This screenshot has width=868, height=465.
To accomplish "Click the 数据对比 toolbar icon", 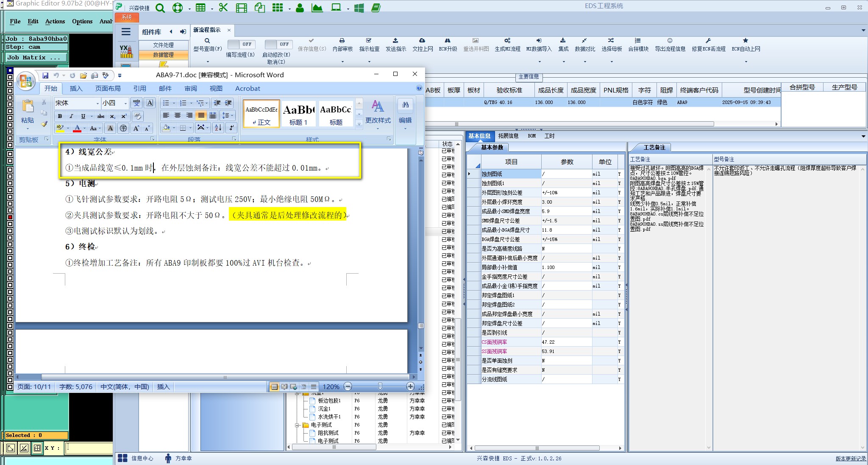I will point(584,41).
